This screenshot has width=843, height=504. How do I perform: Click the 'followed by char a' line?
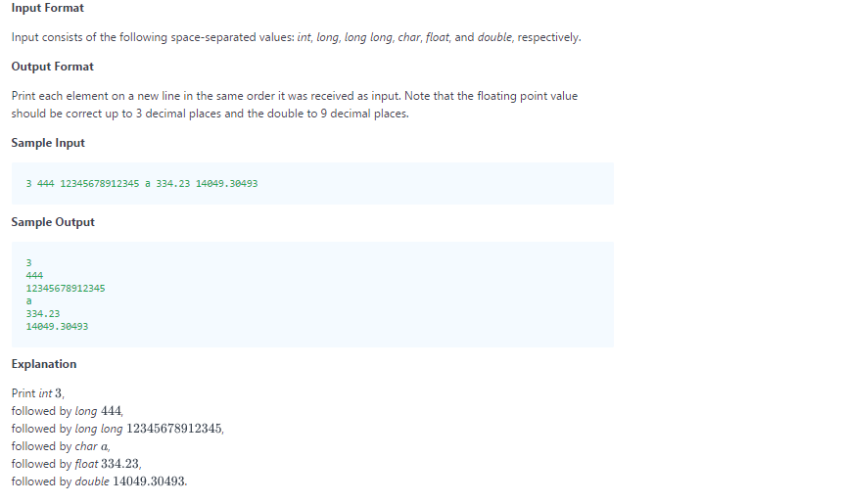click(x=60, y=446)
